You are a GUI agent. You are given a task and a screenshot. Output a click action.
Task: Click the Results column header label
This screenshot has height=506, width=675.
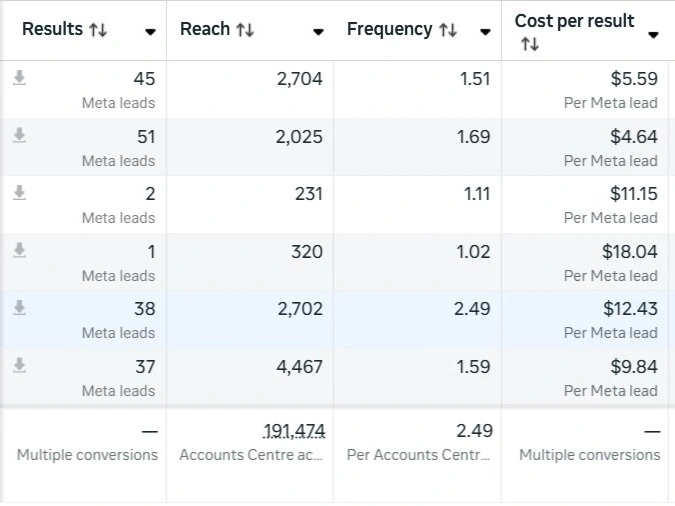point(52,29)
